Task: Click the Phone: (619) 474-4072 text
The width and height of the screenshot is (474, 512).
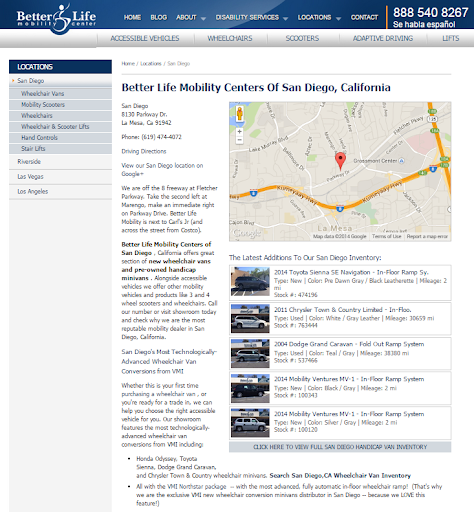Action: tap(151, 137)
